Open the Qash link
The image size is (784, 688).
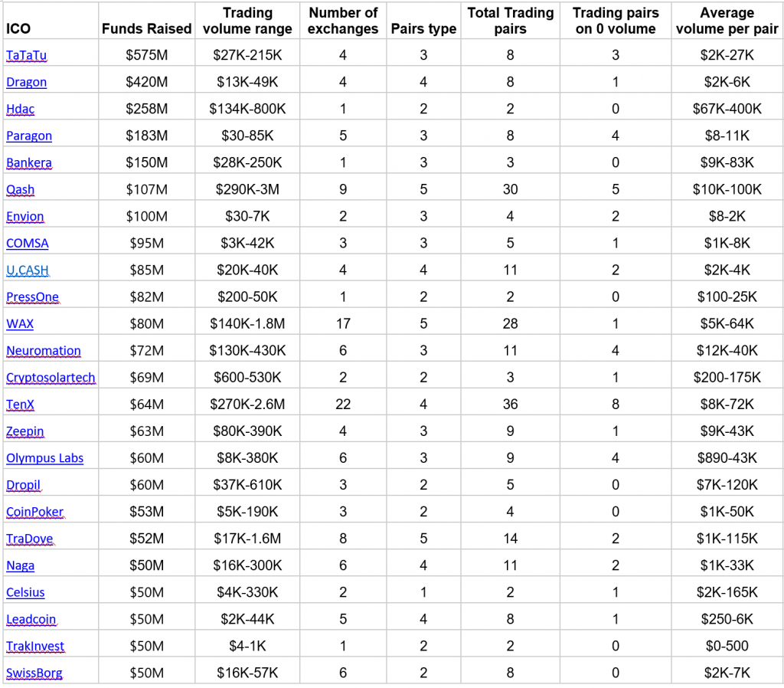point(21,190)
